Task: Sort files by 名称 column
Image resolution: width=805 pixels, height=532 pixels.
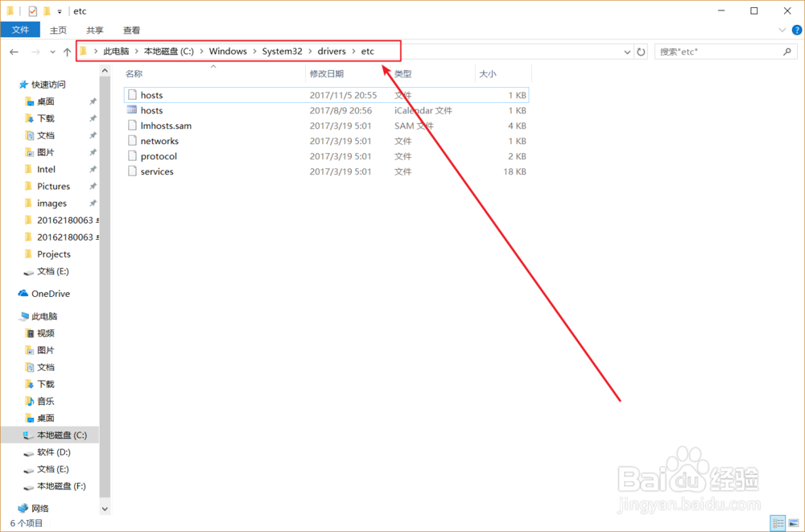Action: [x=134, y=74]
